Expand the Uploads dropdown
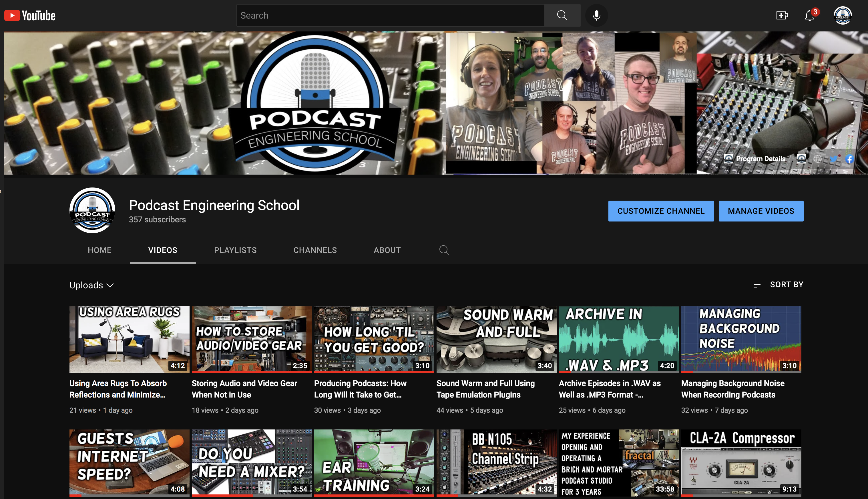 pyautogui.click(x=91, y=285)
